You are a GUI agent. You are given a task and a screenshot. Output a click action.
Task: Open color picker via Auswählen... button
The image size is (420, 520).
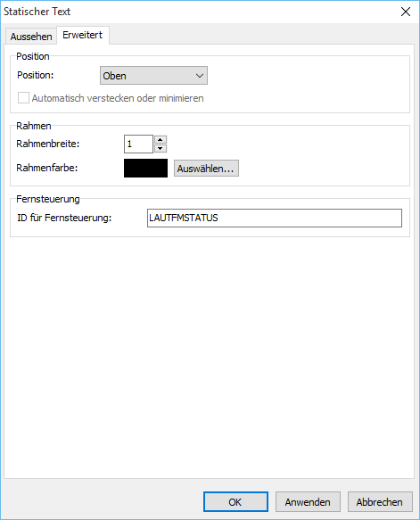[206, 169]
